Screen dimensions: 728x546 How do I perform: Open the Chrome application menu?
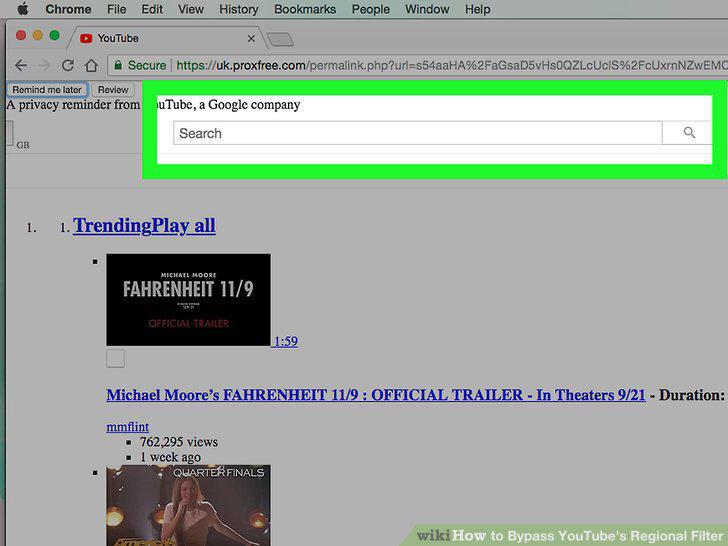coord(68,9)
